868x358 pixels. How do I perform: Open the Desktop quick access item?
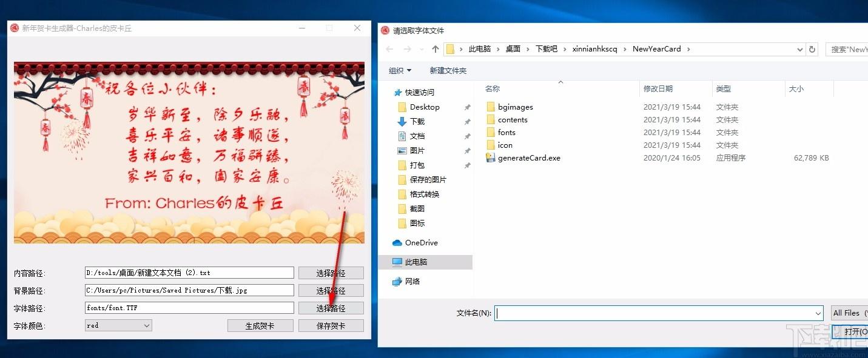coord(424,107)
